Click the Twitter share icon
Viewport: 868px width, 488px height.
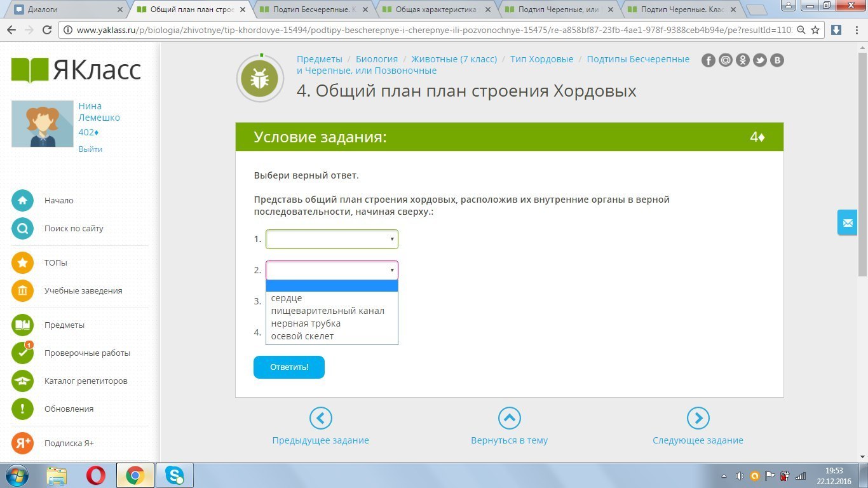pyautogui.click(x=760, y=60)
